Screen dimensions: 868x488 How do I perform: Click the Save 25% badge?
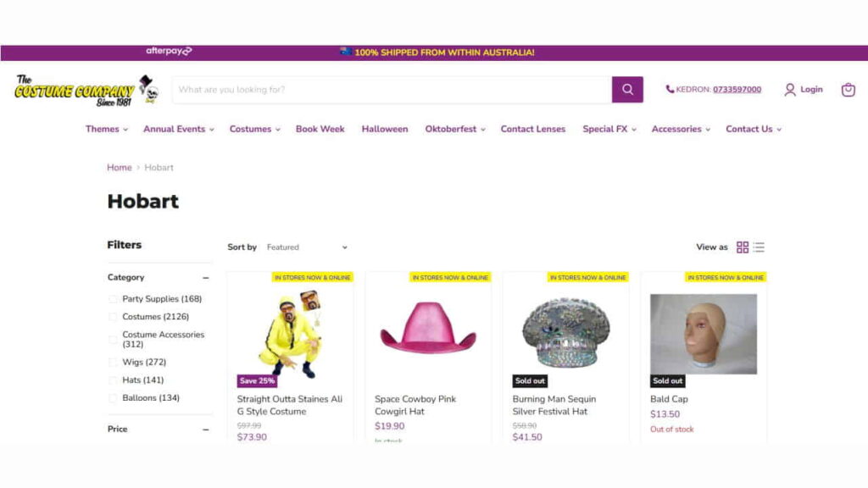(257, 380)
